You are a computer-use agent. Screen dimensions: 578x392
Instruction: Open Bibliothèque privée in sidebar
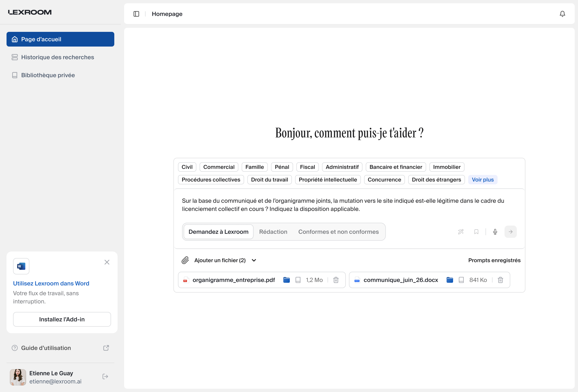point(60,75)
